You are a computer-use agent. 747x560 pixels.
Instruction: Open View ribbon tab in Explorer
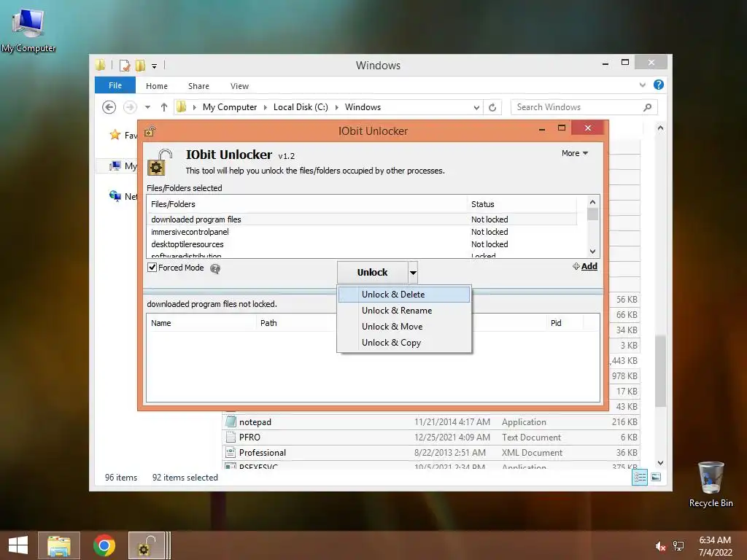[239, 86]
